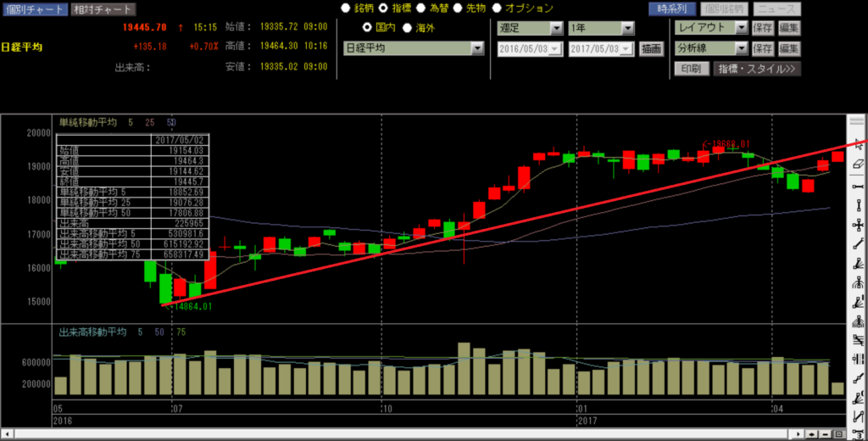Choose the diagonal trend line tool
868x441 pixels.
(859, 245)
